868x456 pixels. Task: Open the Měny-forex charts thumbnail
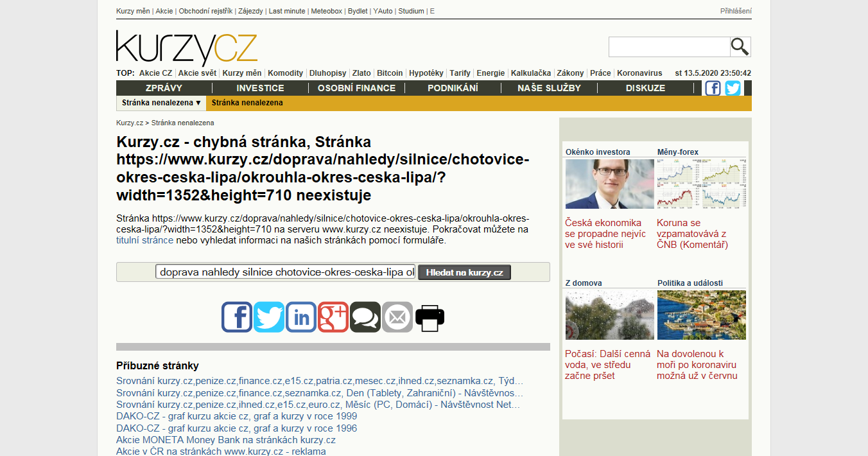pyautogui.click(x=701, y=184)
